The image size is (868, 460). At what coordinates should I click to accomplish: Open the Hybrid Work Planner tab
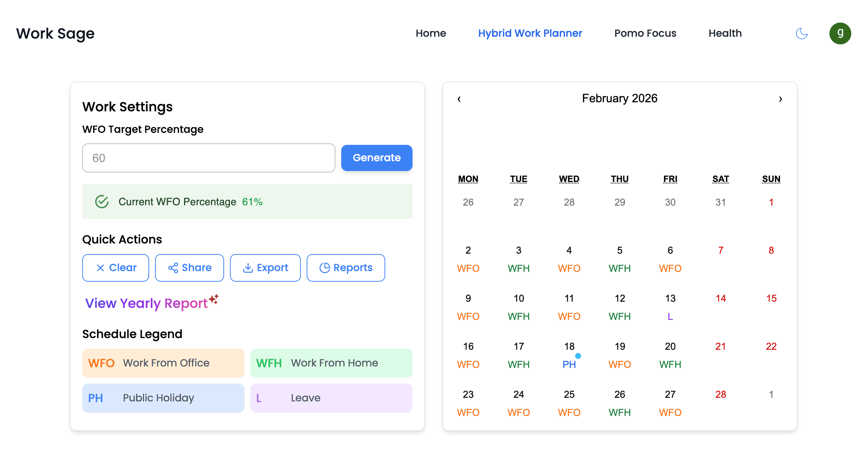coord(530,33)
